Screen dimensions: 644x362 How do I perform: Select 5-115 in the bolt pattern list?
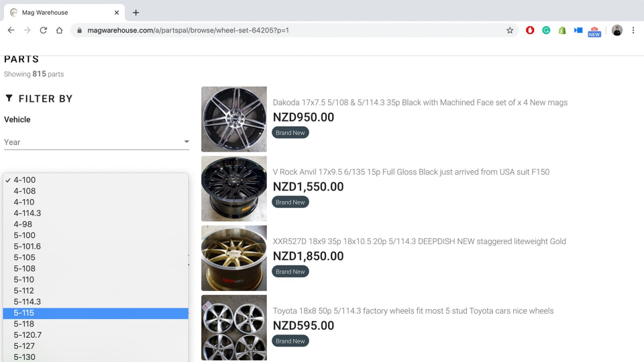coord(96,313)
